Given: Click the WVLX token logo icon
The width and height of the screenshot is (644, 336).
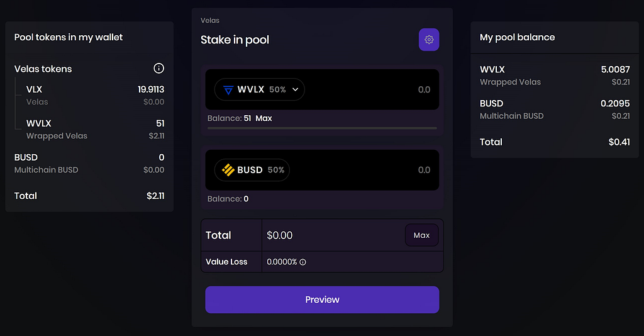Looking at the screenshot, I should point(228,89).
